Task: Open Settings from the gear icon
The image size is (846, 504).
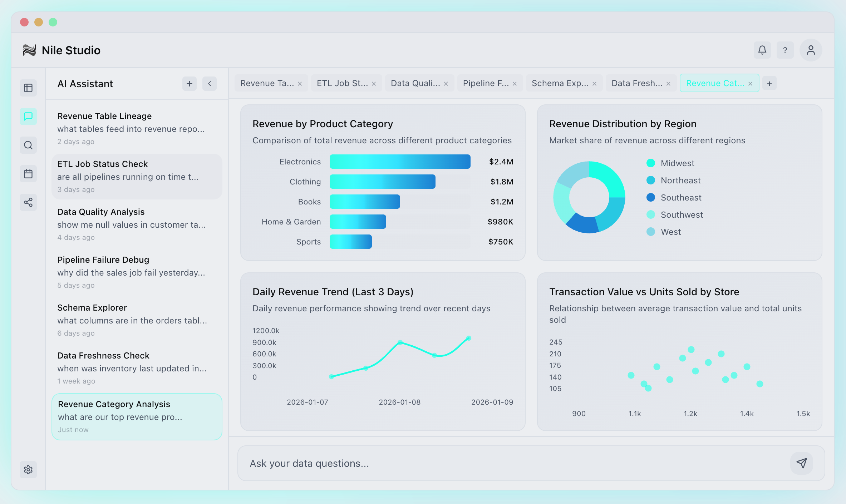Action: click(28, 470)
